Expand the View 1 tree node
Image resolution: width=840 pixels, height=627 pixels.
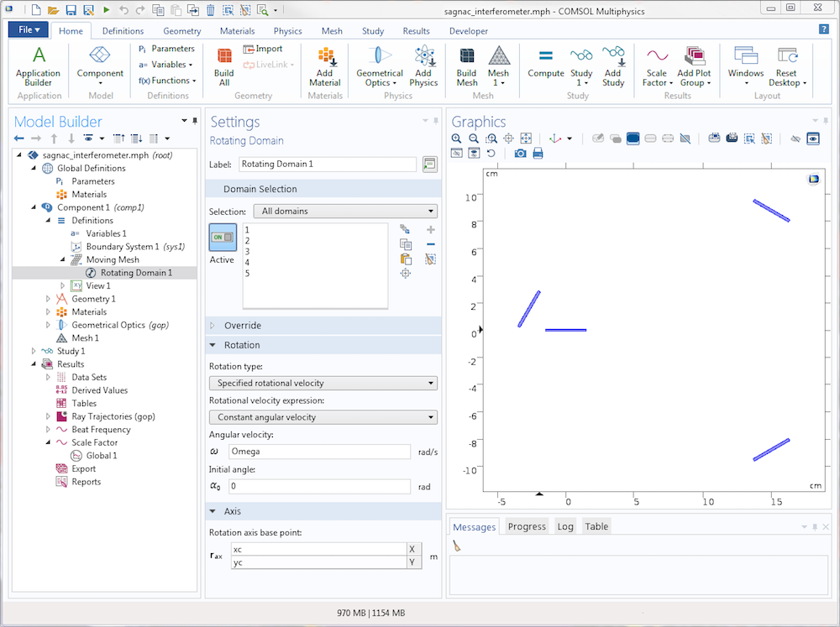[63, 286]
